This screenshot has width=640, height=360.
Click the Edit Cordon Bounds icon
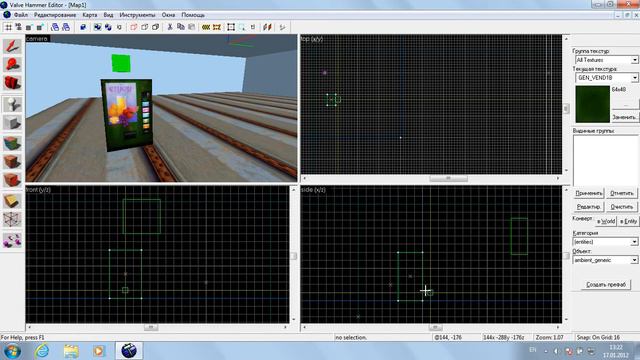pyautogui.click(x=217, y=27)
